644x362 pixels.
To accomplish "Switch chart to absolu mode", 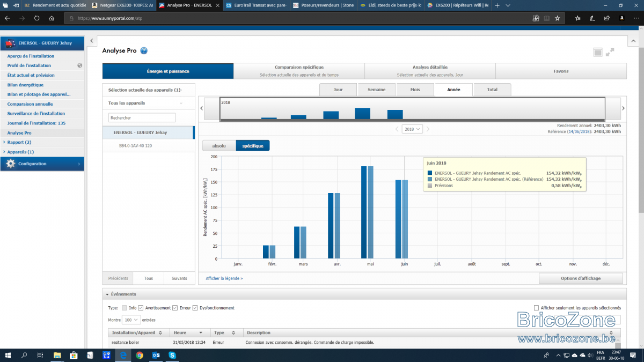I will [x=219, y=146].
